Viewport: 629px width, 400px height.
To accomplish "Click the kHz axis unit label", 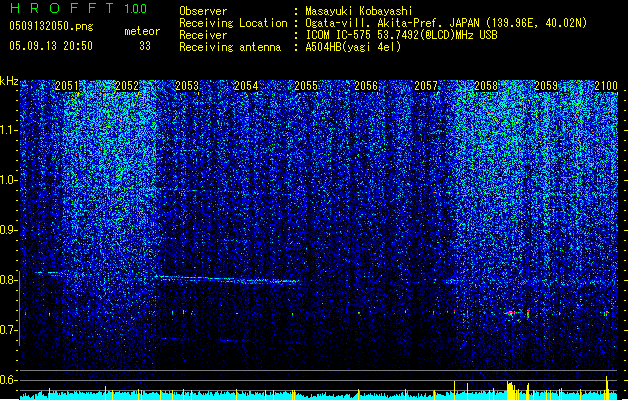I will (9, 81).
